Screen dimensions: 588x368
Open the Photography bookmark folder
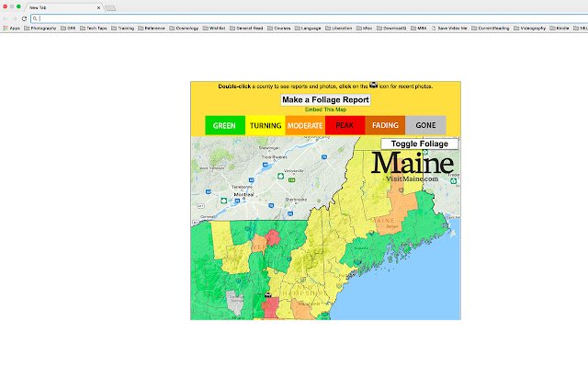coord(40,29)
